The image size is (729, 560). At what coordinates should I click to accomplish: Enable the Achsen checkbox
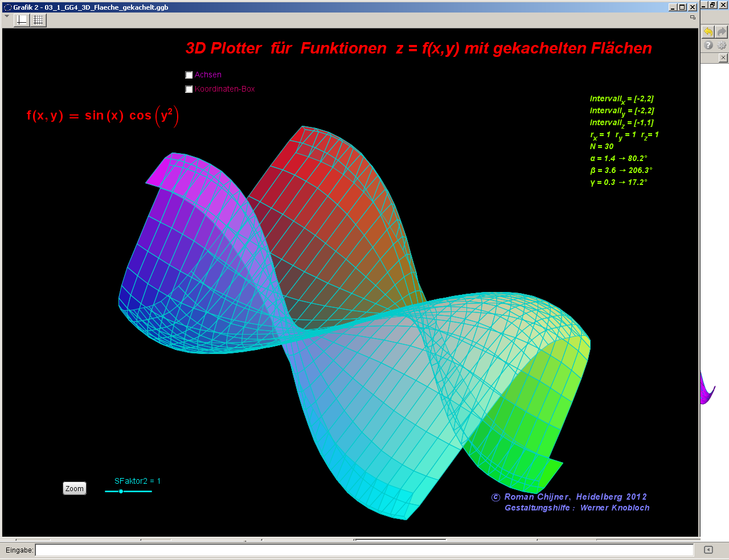click(189, 75)
